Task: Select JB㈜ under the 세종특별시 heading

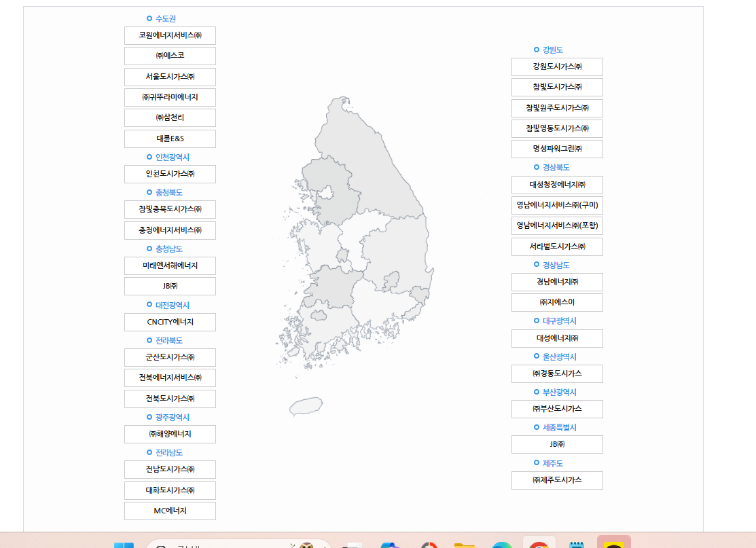Action: coord(557,444)
